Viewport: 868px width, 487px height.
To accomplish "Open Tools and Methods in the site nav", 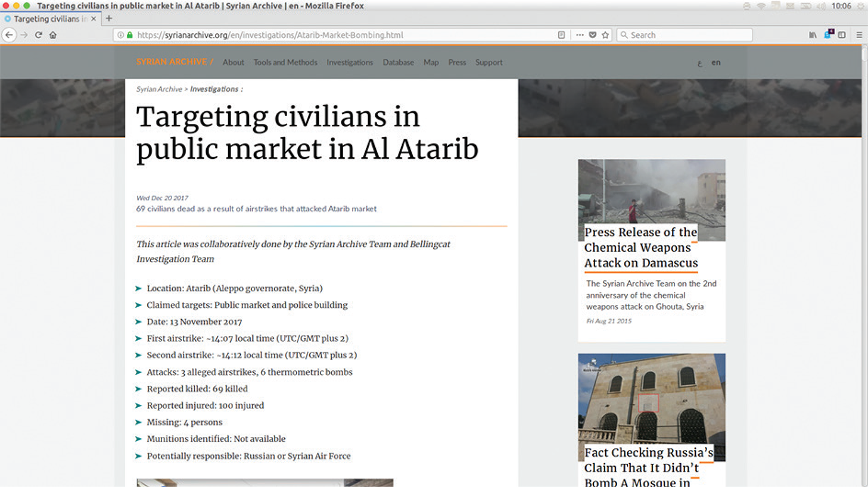I will pos(285,62).
